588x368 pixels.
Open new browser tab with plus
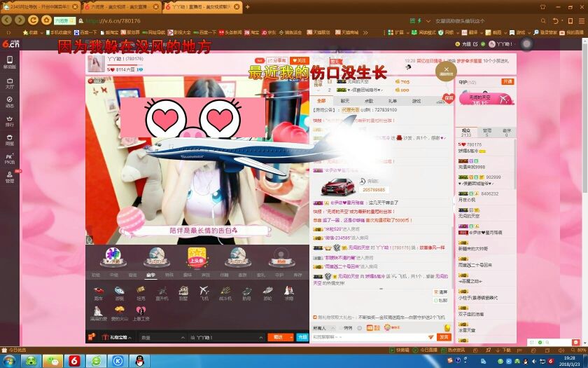[x=248, y=7]
